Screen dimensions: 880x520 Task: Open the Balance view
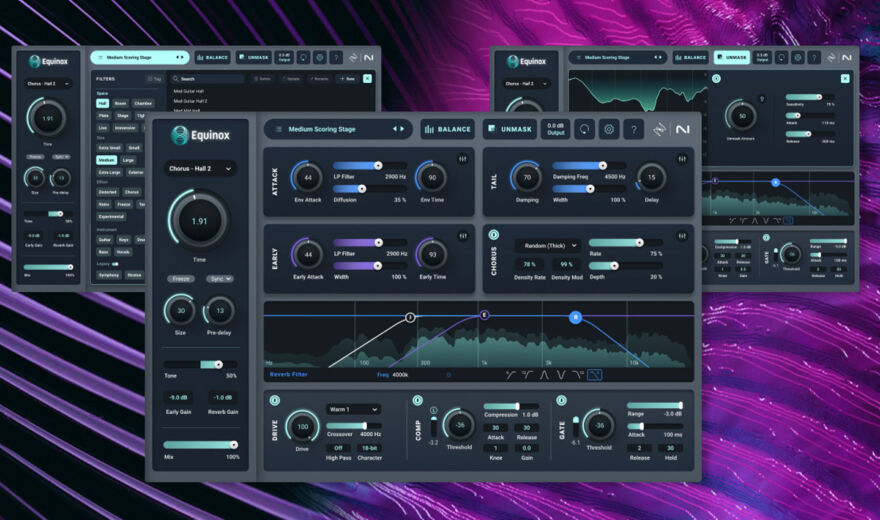[x=447, y=129]
